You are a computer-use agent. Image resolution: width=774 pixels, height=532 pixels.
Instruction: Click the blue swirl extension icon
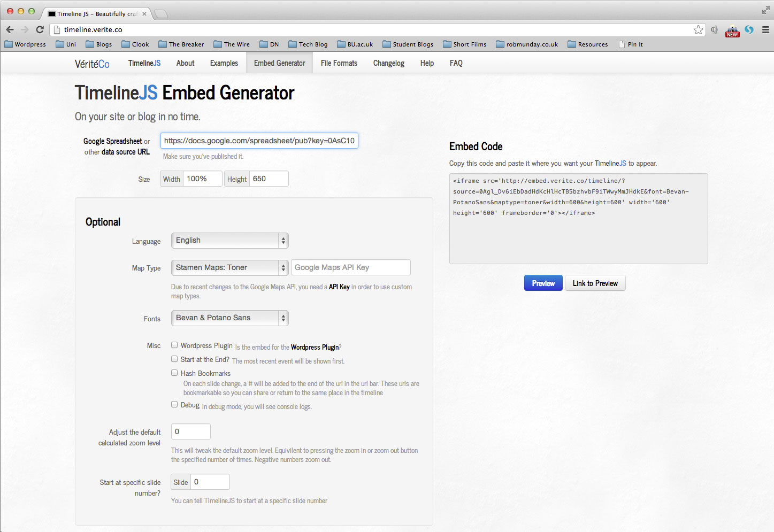click(749, 29)
